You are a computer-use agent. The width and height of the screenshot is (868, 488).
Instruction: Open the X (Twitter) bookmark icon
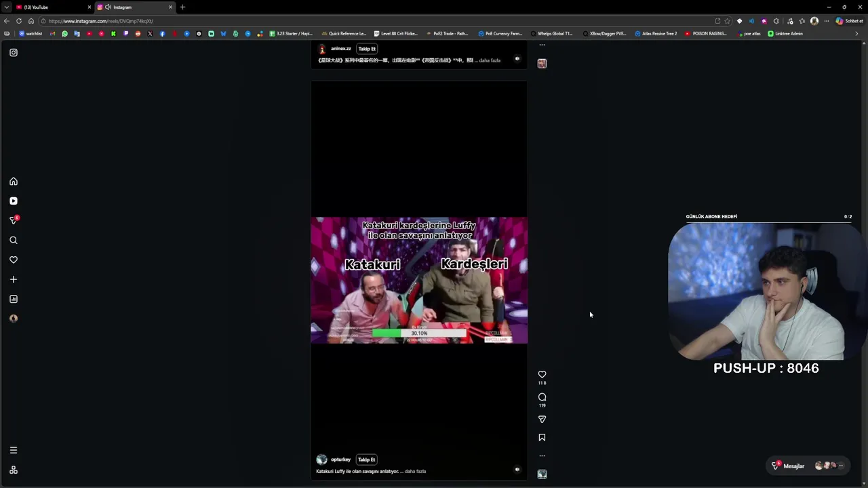(150, 34)
